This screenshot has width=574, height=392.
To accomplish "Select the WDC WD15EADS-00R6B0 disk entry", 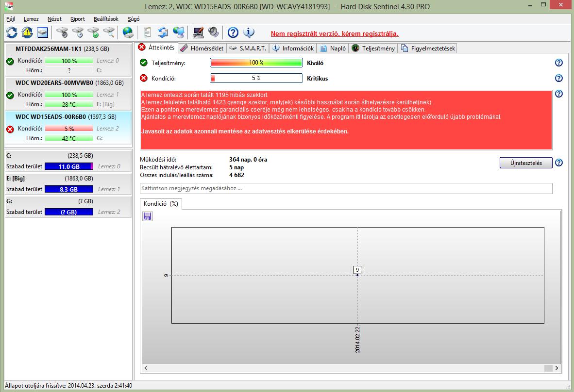I will (68, 128).
